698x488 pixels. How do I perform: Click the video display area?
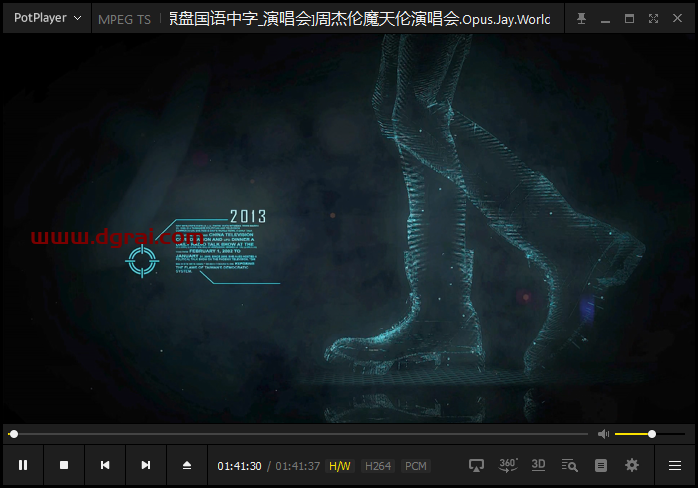[349, 229]
